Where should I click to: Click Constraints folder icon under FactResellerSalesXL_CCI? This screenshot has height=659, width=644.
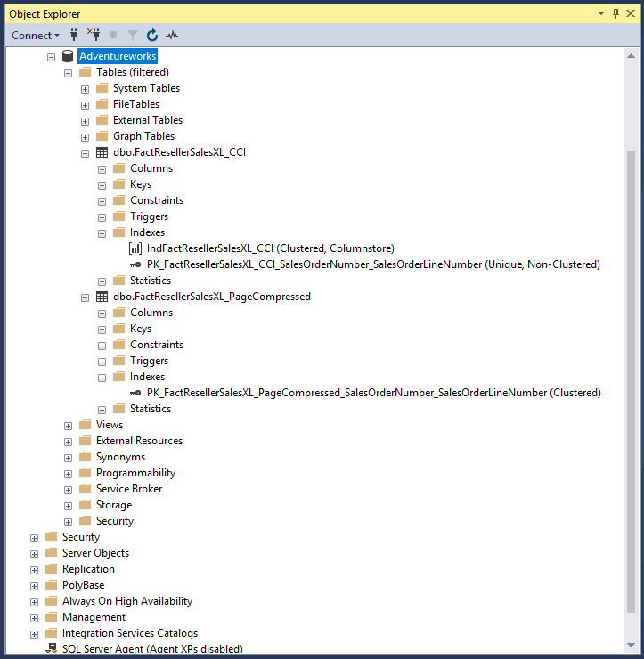point(119,199)
